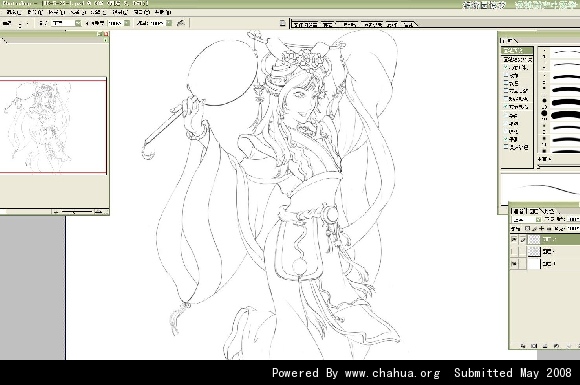This screenshot has width=580, height=385.
Task: Switch to the Layers tab
Action: pyautogui.click(x=519, y=211)
